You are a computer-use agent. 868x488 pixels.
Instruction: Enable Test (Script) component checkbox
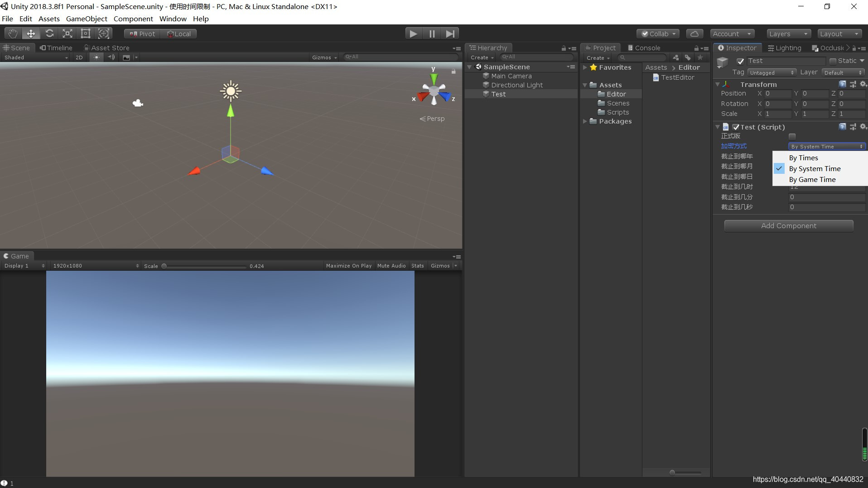click(x=736, y=127)
